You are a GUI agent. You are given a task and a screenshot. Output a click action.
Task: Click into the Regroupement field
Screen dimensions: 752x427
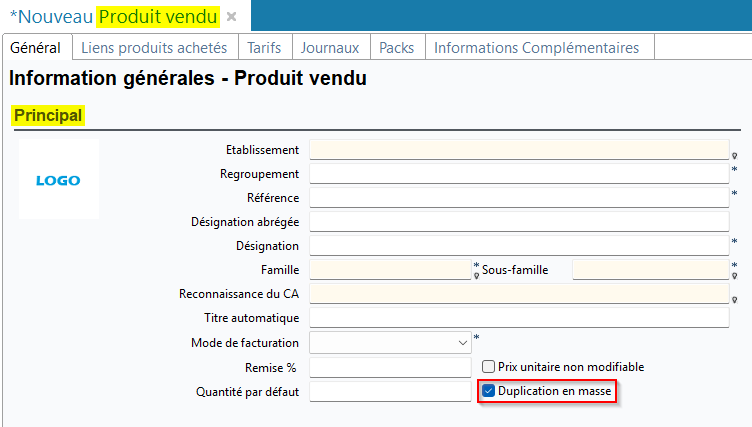pyautogui.click(x=519, y=174)
